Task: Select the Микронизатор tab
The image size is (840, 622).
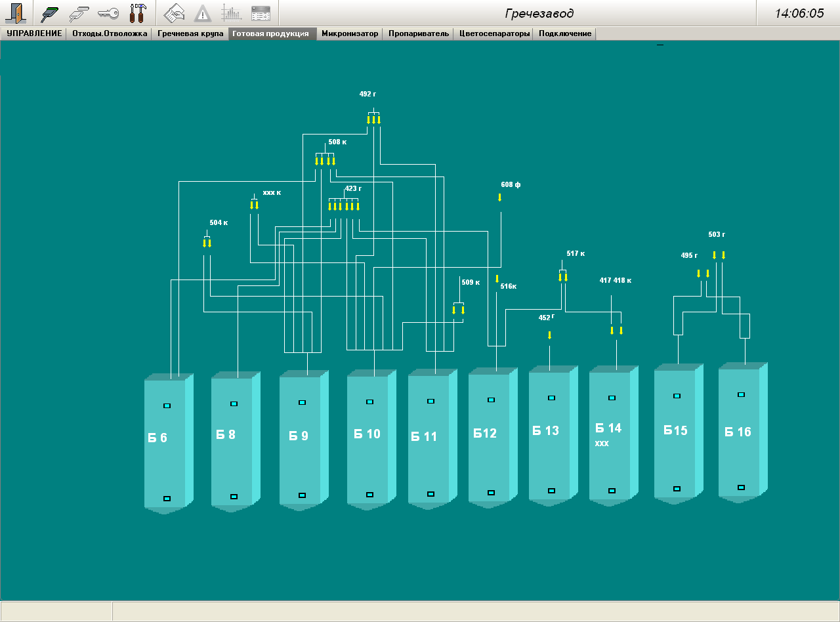Action: tap(350, 33)
